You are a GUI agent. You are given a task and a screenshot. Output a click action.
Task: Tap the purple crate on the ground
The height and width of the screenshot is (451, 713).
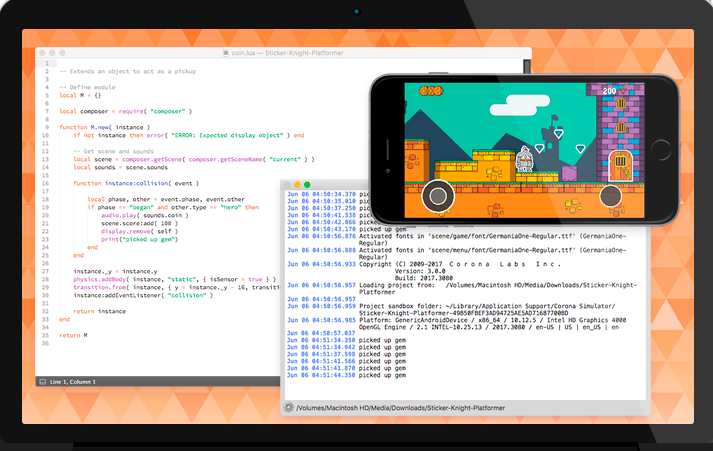tap(569, 173)
